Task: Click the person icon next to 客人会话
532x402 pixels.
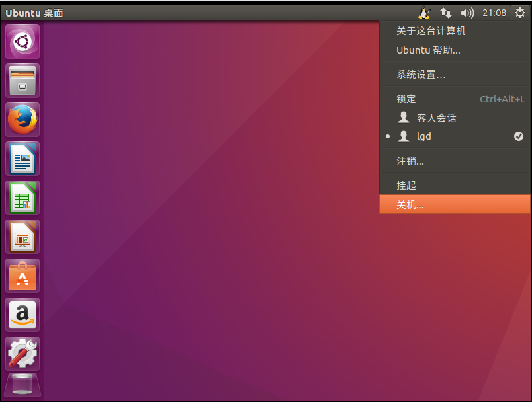Action: (x=404, y=117)
